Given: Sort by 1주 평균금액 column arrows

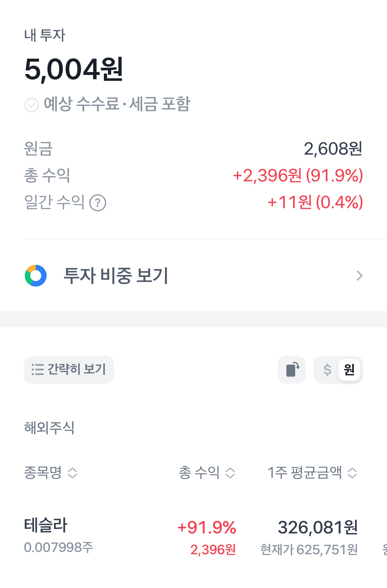Looking at the screenshot, I should 352,473.
